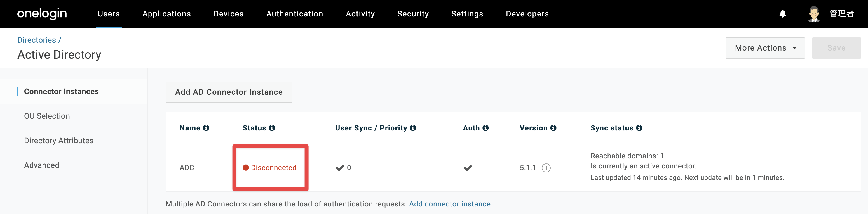This screenshot has height=214, width=868.
Task: Open the Activity menu
Action: 360,14
